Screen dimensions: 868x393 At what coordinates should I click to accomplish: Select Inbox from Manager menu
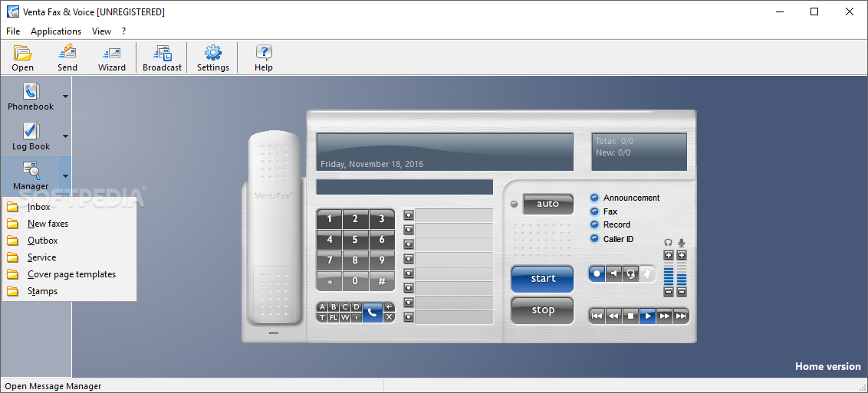(x=70, y=208)
